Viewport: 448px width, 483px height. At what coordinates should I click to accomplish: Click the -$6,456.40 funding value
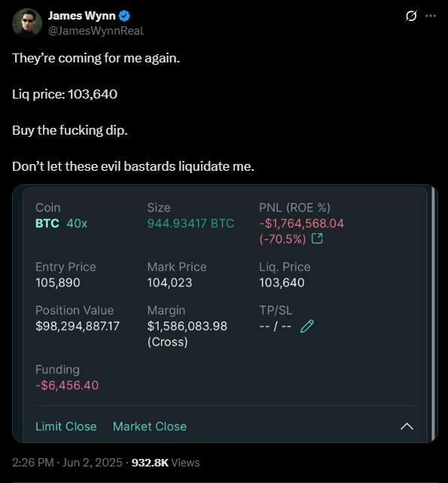(x=67, y=385)
